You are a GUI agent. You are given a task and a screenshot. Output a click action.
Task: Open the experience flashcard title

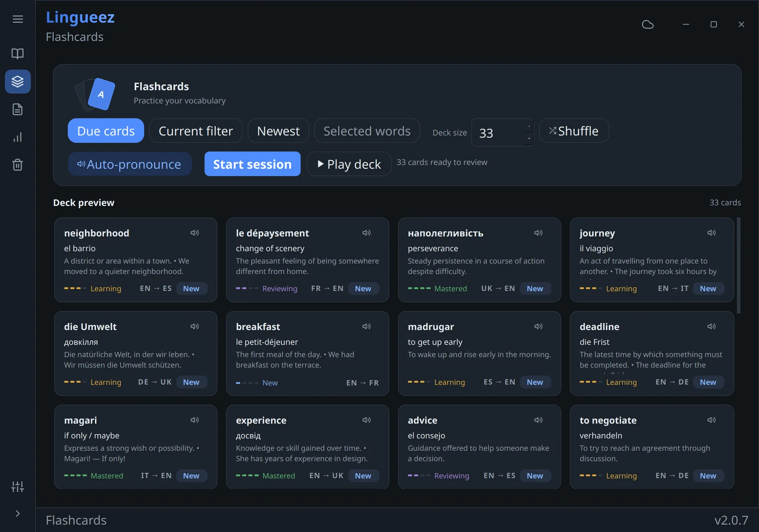(x=261, y=421)
